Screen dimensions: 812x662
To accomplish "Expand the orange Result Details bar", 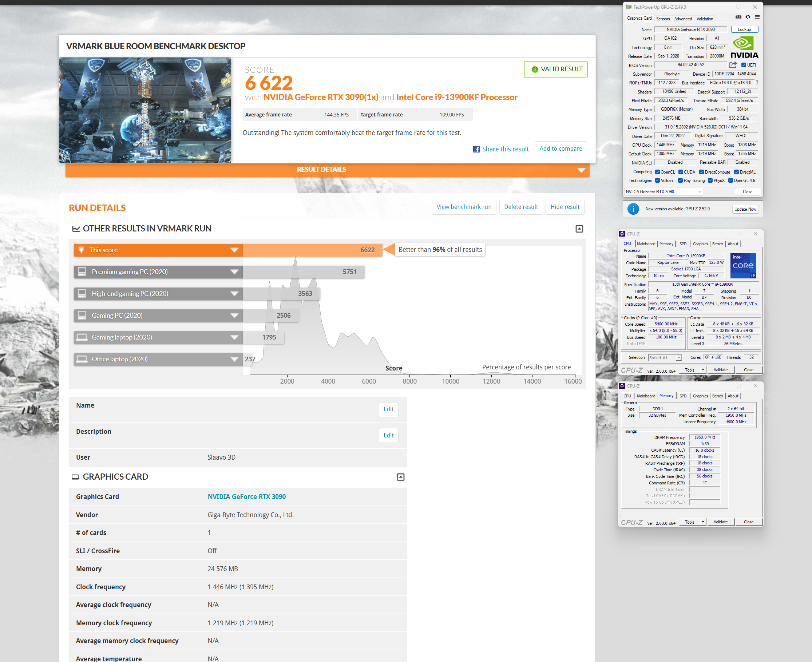I will click(x=327, y=170).
